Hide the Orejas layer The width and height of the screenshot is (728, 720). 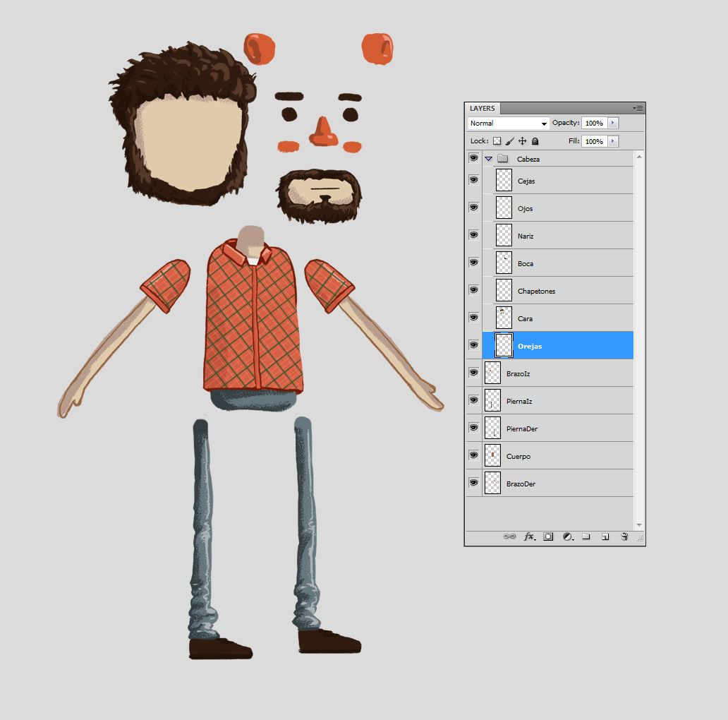[x=473, y=344]
